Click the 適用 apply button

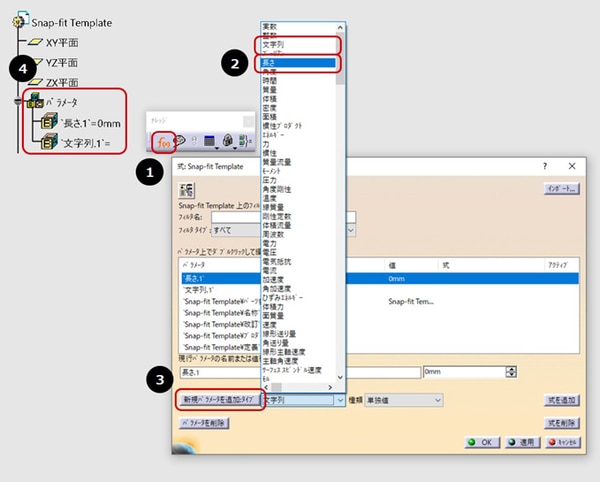pos(523,442)
